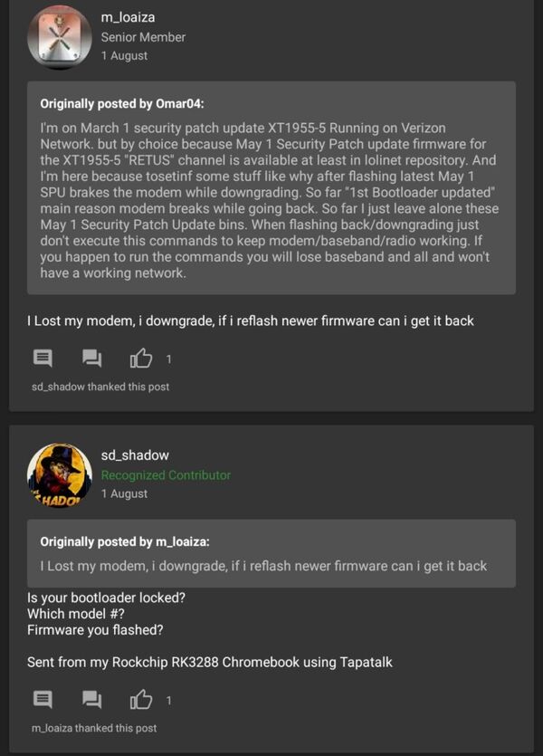Click "m_loaiza thanked this post" text

click(94, 727)
